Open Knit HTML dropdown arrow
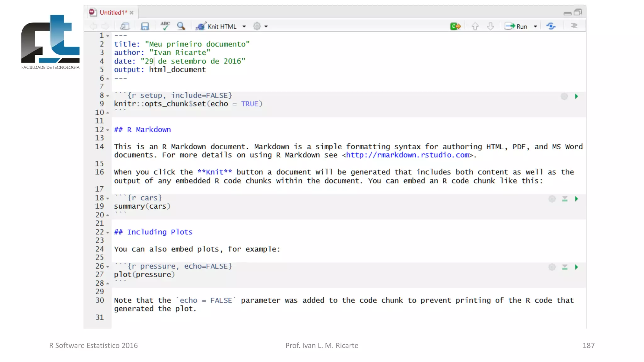 244,27
